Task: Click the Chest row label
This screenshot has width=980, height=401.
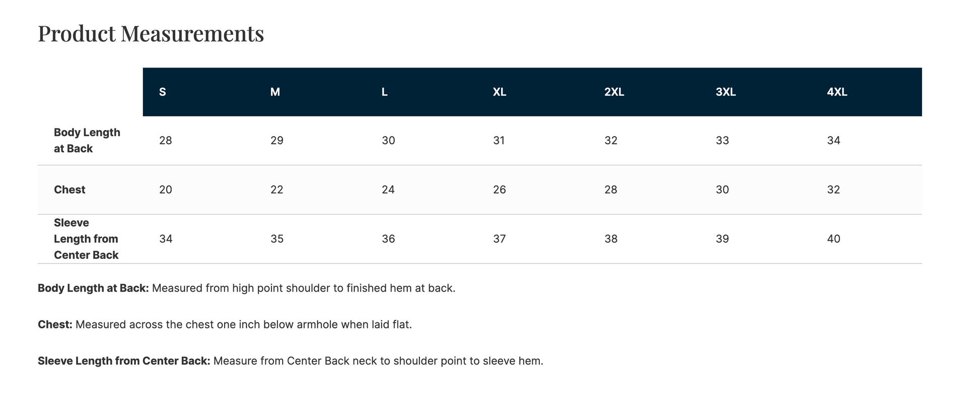Action: [69, 190]
